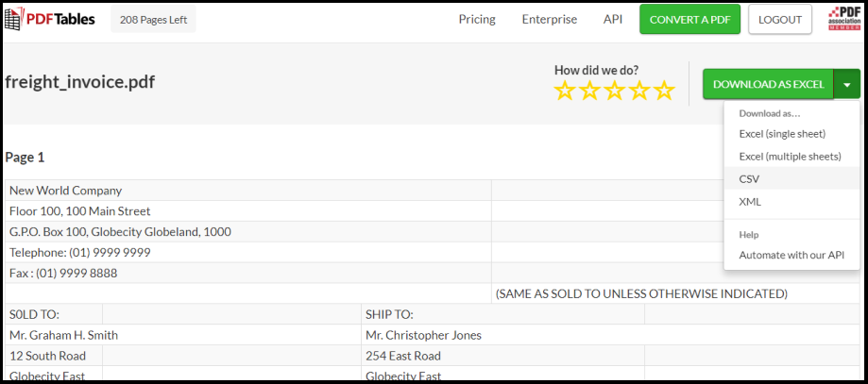The height and width of the screenshot is (384, 868).
Task: Open Automate with our API help
Action: pos(791,255)
